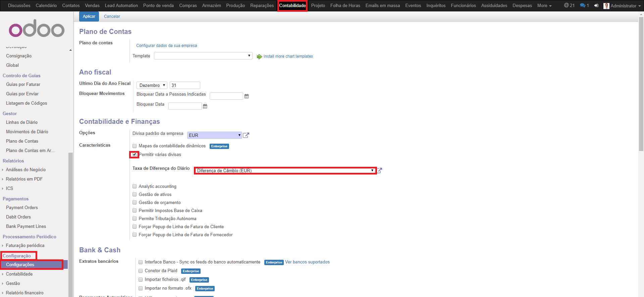Screen dimensions: 644x297
Task: Open the Vendas menu
Action: (92, 5)
